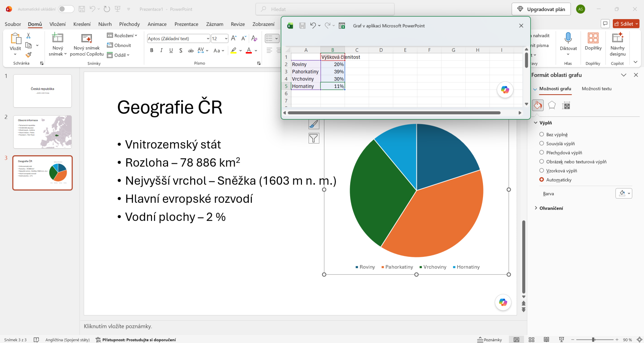
Task: Open the Přechody ribbon tab
Action: [129, 24]
